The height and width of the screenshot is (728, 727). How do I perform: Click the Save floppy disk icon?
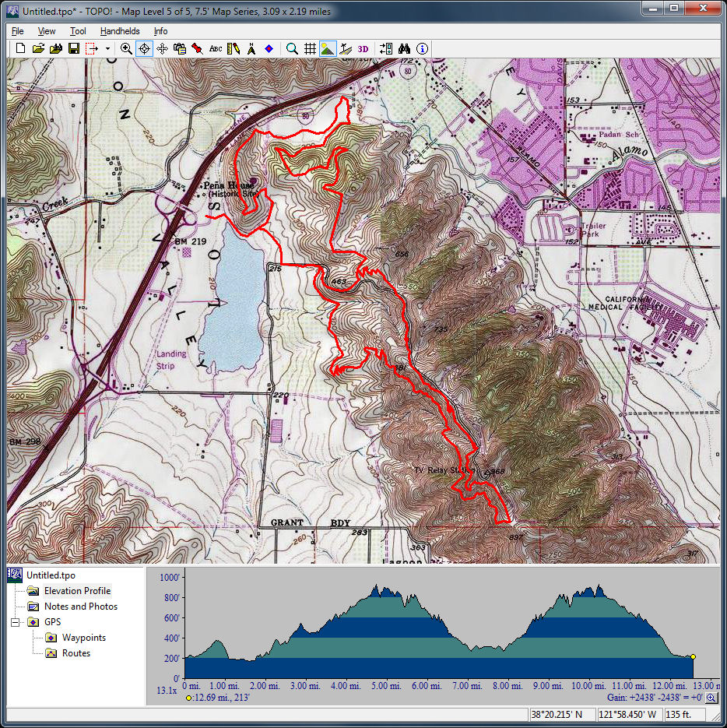coord(73,48)
